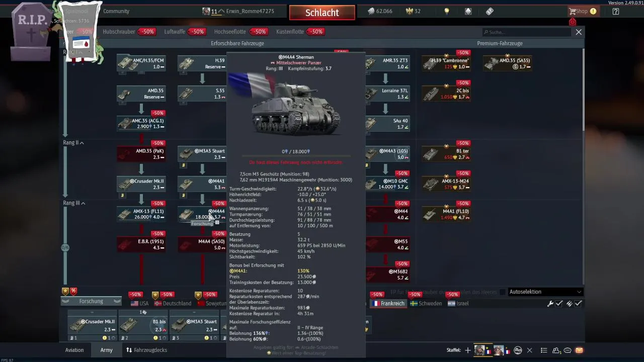Switch to the Hubschrauber tab
Screen dimensions: 644x362
pos(119,32)
